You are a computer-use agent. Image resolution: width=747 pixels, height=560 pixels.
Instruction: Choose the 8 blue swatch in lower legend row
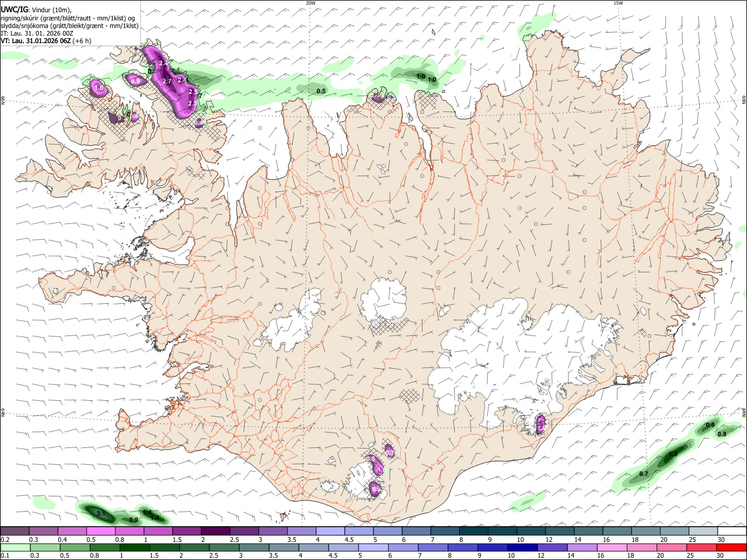pyautogui.click(x=463, y=548)
